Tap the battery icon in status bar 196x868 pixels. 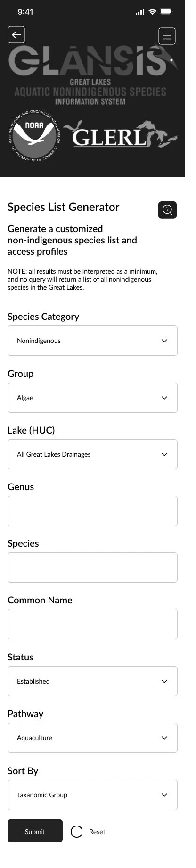tap(175, 12)
